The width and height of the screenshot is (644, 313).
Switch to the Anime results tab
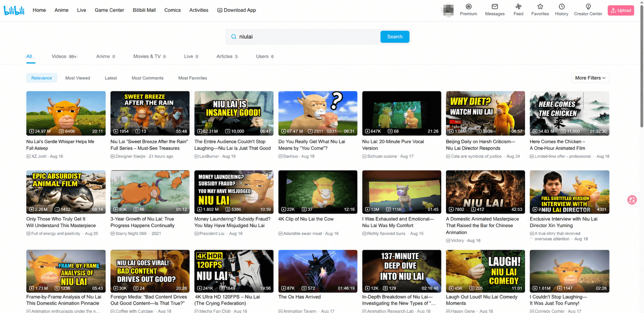click(106, 57)
